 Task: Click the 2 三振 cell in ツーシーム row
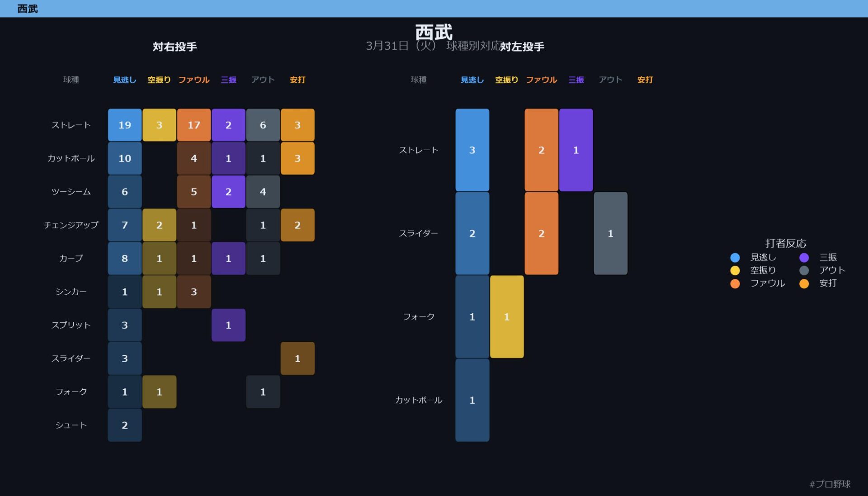point(228,192)
